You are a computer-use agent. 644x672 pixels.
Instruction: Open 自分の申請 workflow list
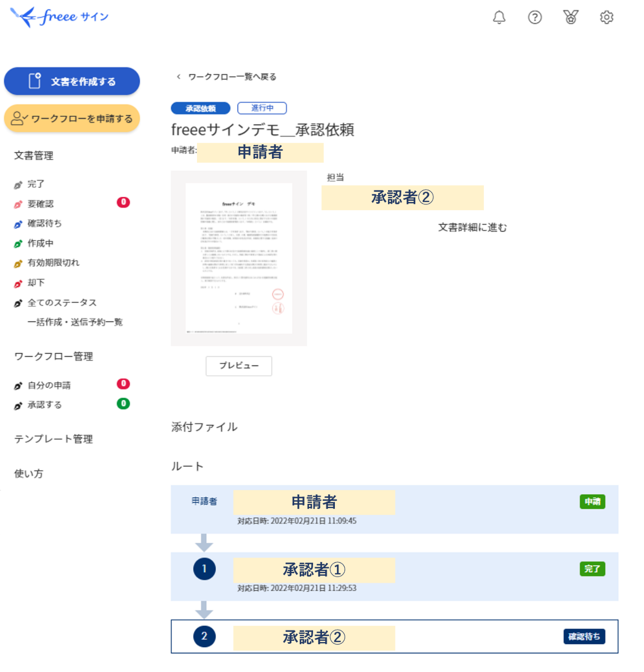49,385
